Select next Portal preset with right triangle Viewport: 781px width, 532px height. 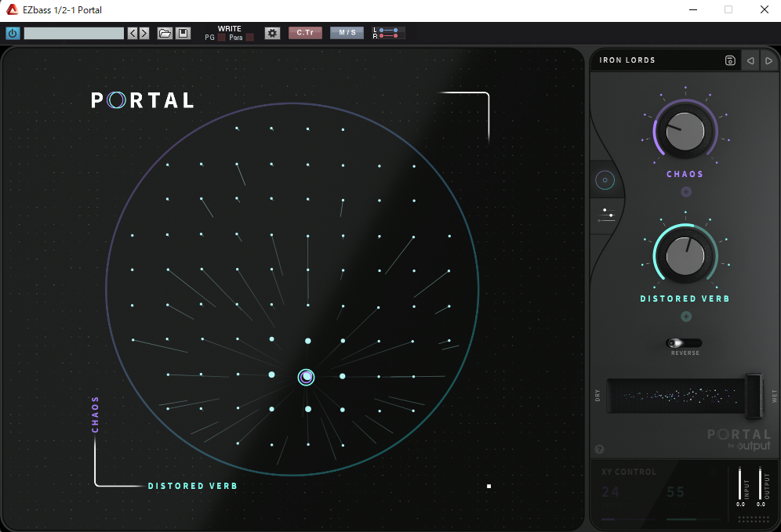point(769,60)
